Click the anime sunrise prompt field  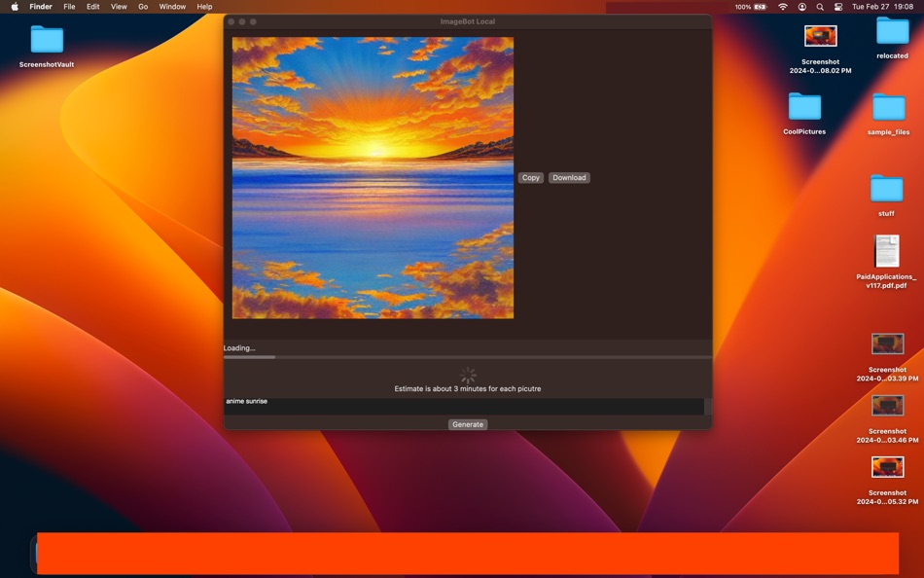(467, 401)
